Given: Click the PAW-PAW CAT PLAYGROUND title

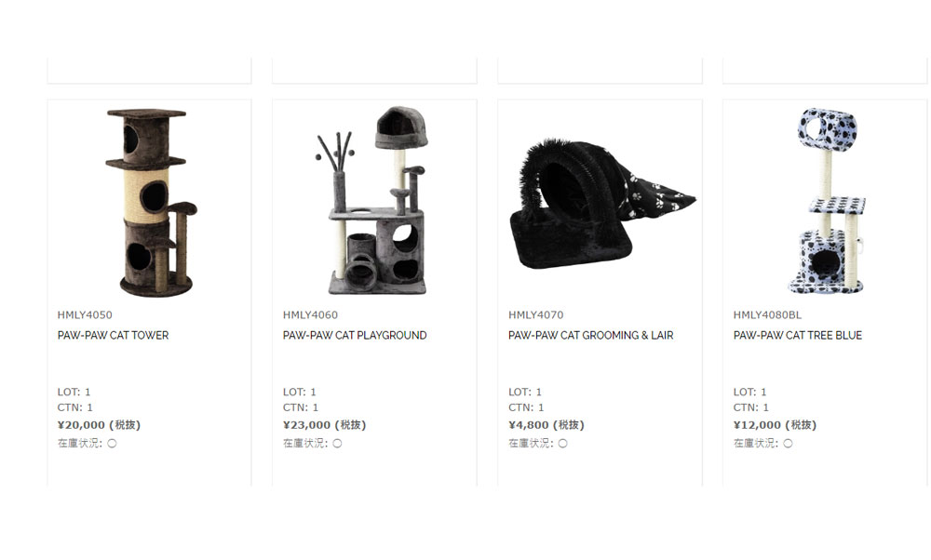Looking at the screenshot, I should pos(355,335).
